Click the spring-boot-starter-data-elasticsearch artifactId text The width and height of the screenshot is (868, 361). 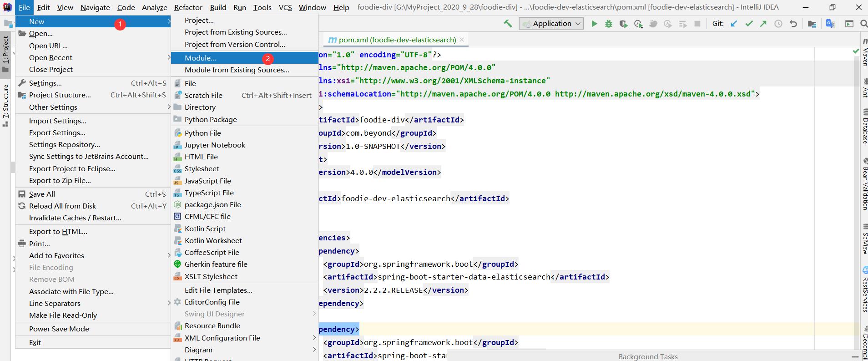(464, 277)
